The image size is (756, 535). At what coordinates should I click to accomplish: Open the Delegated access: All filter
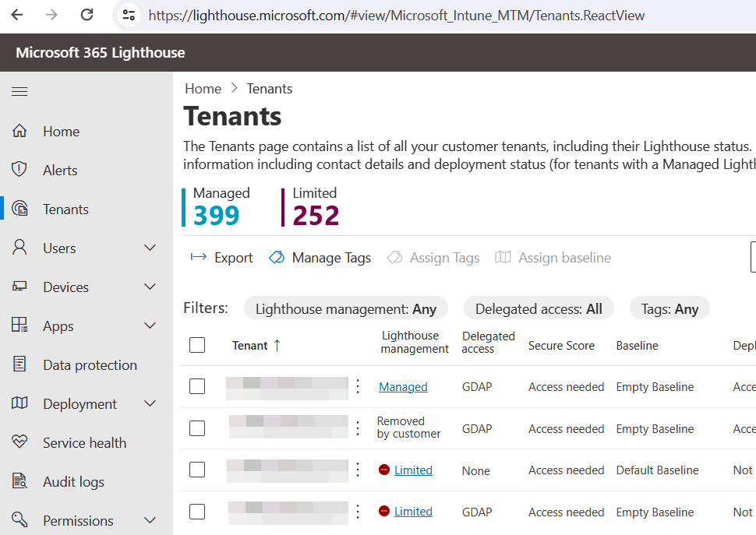coord(539,308)
